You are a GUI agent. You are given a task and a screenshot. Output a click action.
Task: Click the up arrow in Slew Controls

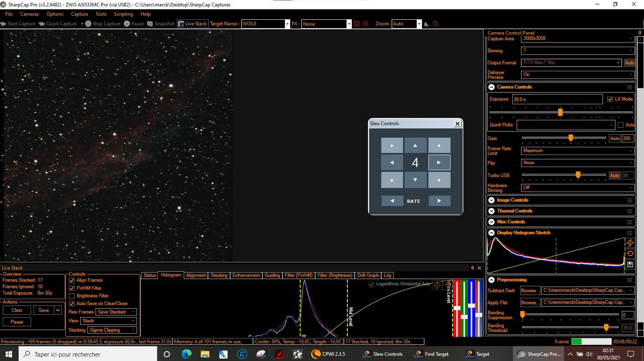415,146
